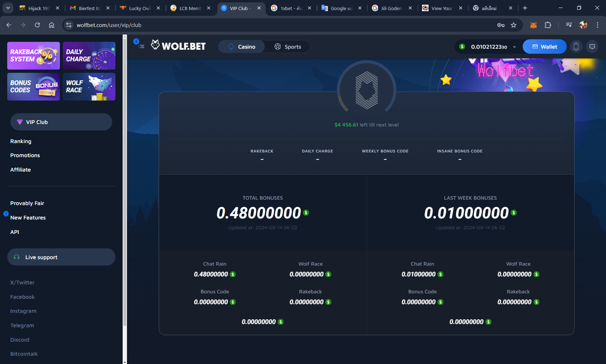Click the Wolf.bet logo
606x364 pixels.
(178, 45)
